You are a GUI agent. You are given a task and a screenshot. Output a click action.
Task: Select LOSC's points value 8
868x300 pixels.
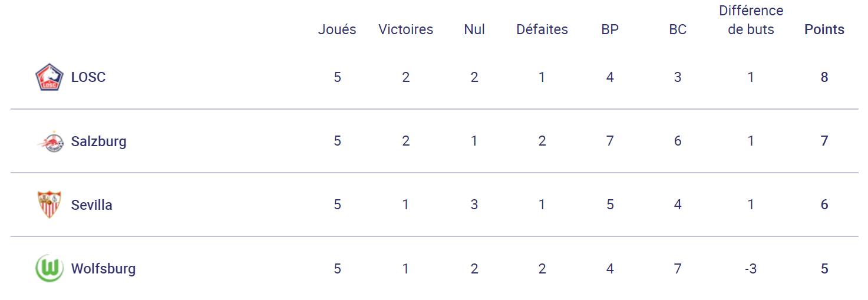coord(824,77)
